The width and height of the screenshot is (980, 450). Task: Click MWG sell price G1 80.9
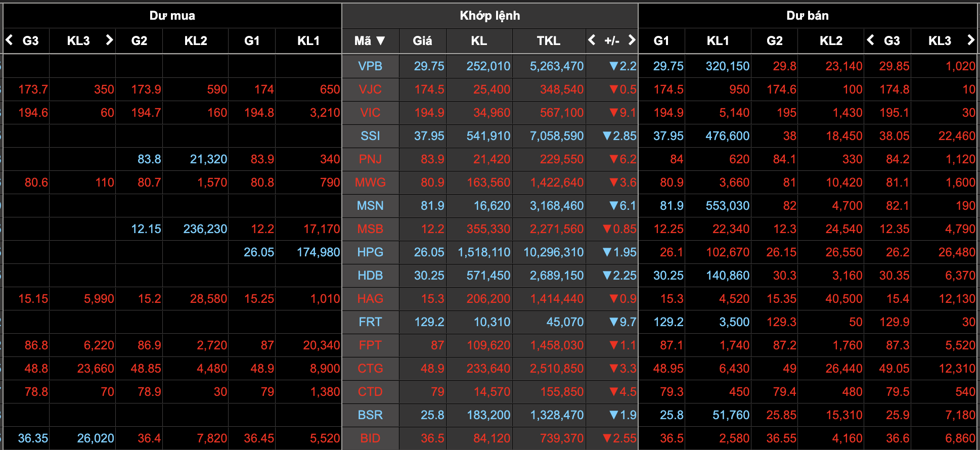pyautogui.click(x=671, y=183)
